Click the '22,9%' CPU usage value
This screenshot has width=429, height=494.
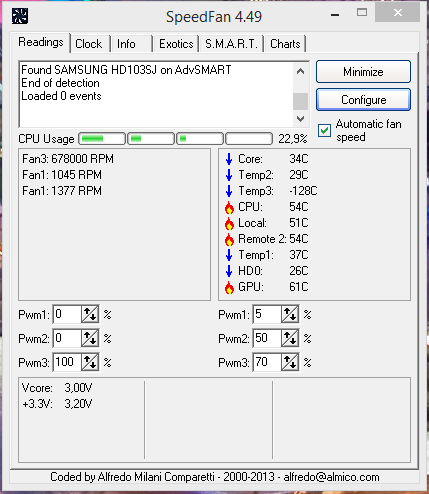(x=293, y=139)
